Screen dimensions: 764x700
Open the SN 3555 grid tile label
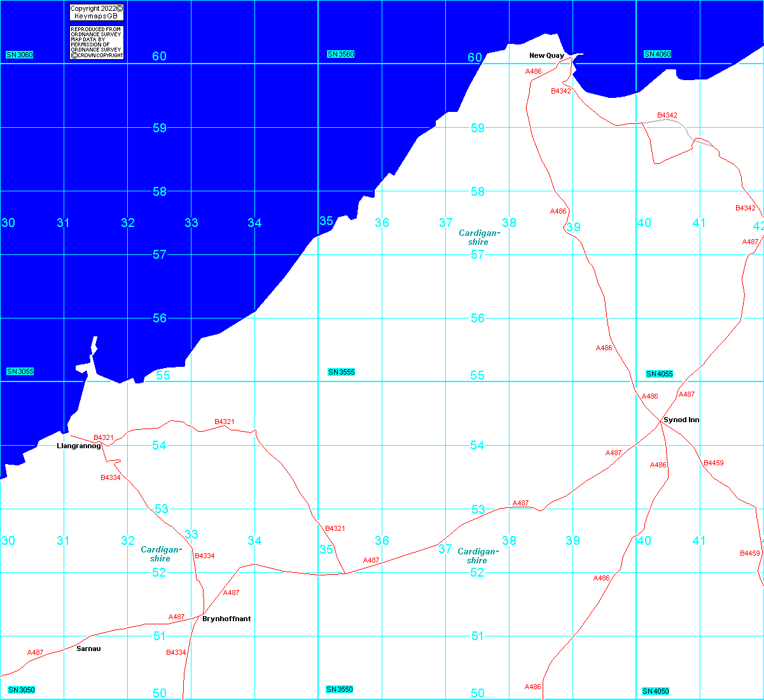coord(341,372)
